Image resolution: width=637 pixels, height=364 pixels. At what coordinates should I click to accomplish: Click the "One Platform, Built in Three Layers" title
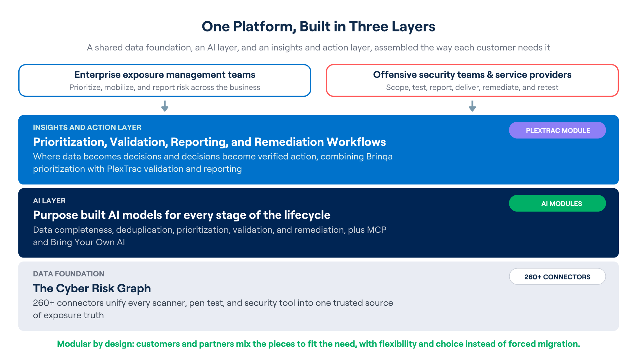[x=318, y=27]
